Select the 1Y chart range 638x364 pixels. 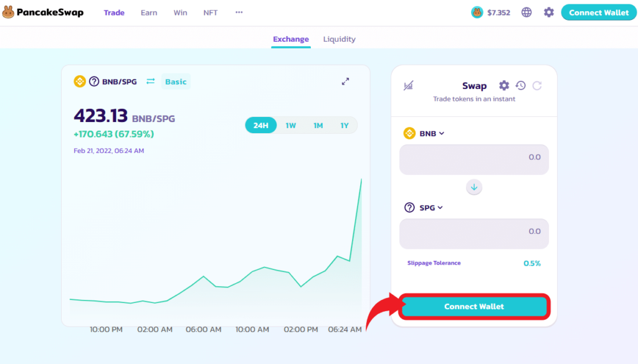[x=344, y=125]
